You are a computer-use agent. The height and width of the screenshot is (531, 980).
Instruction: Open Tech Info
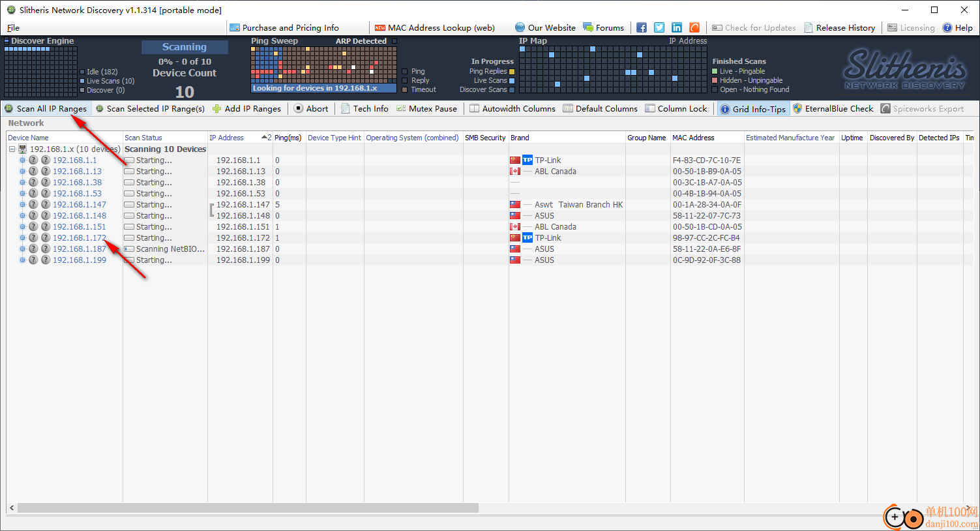[364, 109]
